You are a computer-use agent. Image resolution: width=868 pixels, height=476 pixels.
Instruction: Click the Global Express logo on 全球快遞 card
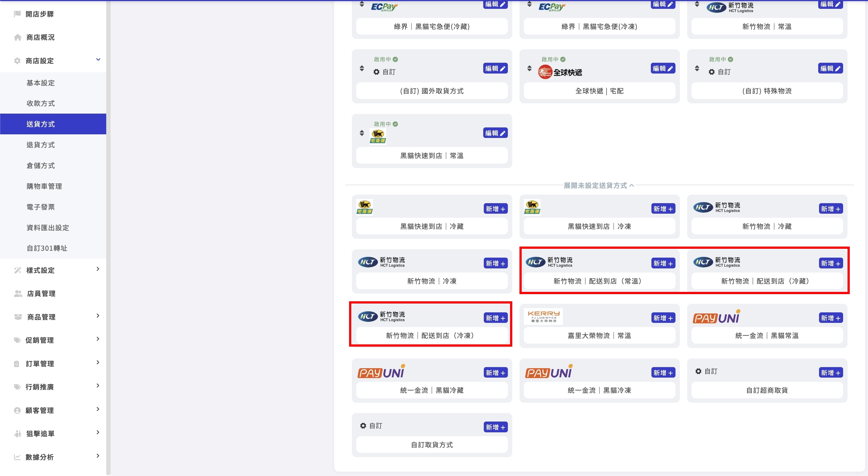[545, 72]
